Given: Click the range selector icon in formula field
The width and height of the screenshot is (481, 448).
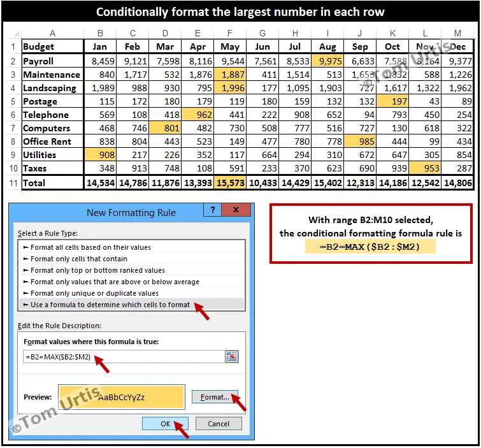Looking at the screenshot, I should tap(232, 357).
